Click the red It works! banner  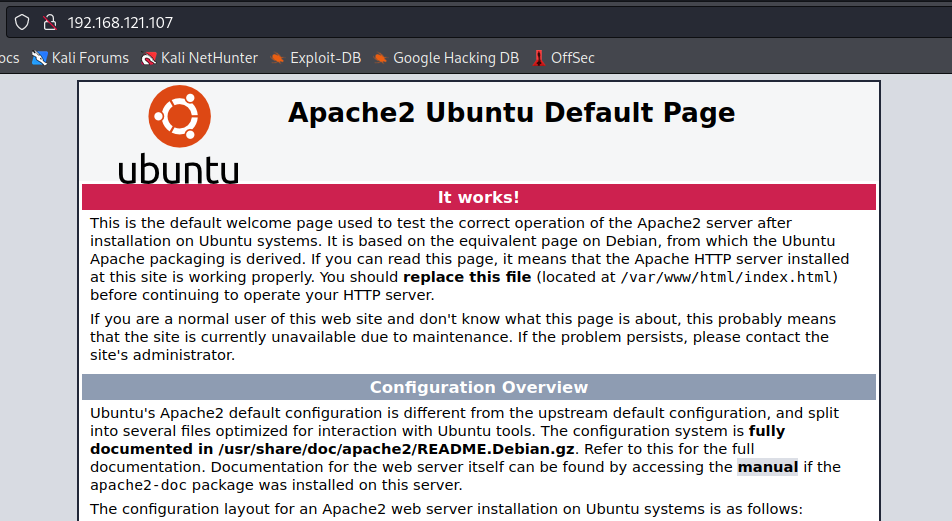(x=478, y=197)
